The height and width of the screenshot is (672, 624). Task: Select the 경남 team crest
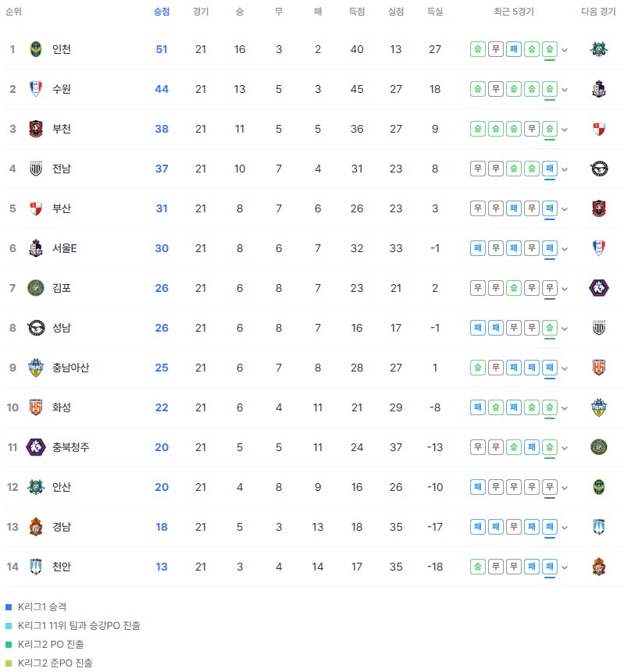click(x=36, y=527)
